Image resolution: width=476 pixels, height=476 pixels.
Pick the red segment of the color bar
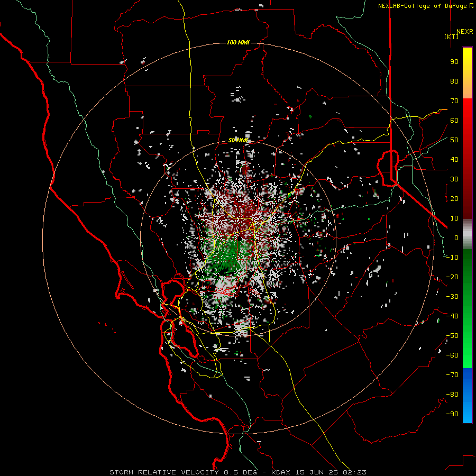pos(467,159)
